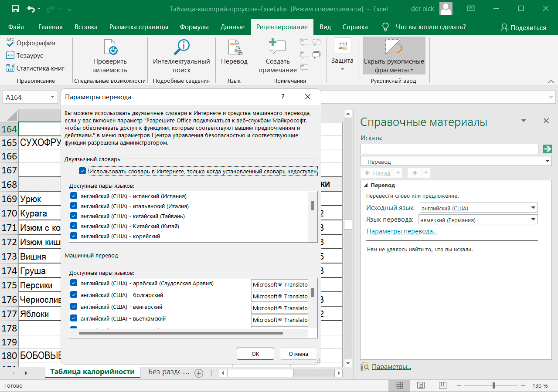Click Отмена to cancel dialog
558x392 pixels.
pyautogui.click(x=298, y=354)
